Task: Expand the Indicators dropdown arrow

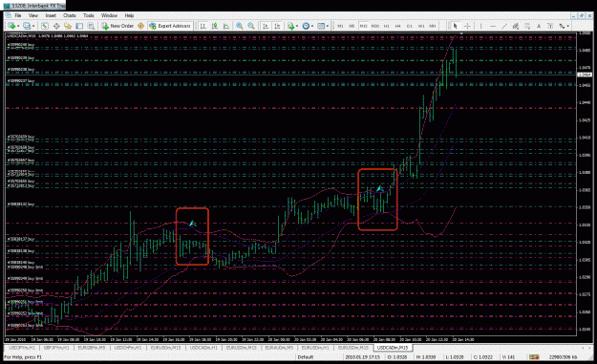Action: [x=297, y=26]
